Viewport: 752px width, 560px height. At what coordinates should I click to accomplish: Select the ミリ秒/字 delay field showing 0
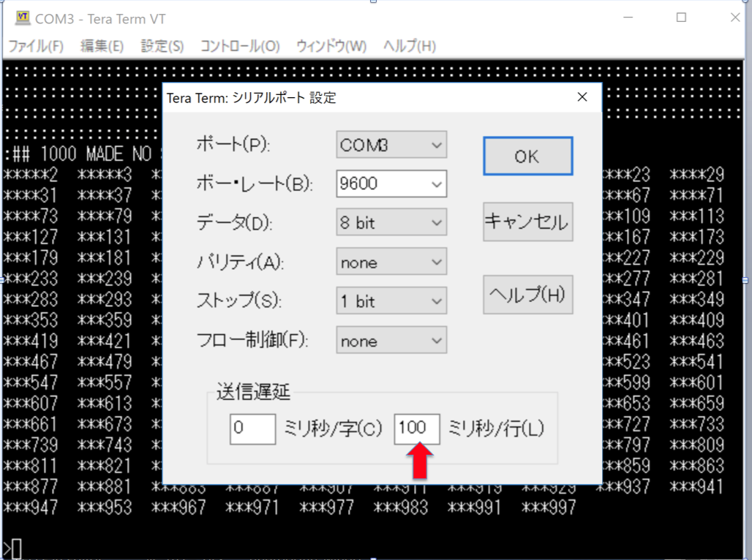pyautogui.click(x=252, y=429)
